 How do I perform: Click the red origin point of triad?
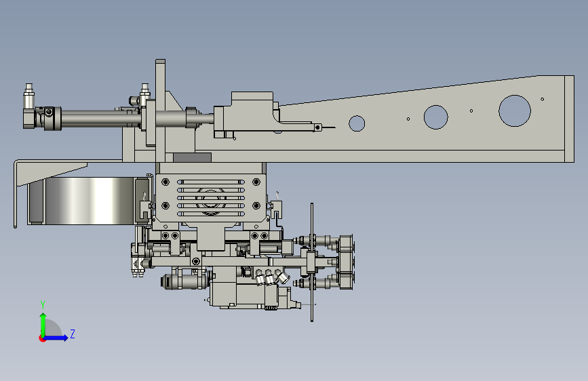42,338
